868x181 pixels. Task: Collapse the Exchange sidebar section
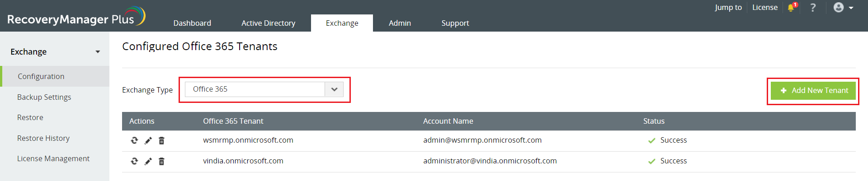[98, 52]
